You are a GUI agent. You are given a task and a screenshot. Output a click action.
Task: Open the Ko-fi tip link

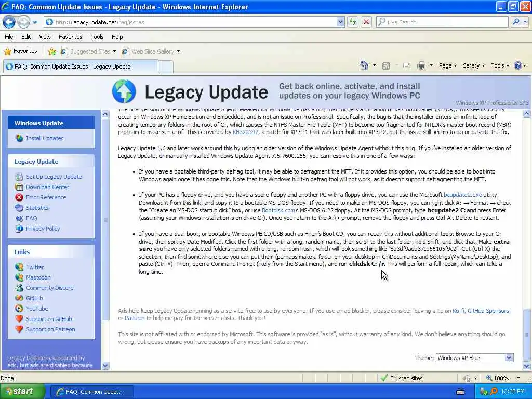(x=458, y=311)
